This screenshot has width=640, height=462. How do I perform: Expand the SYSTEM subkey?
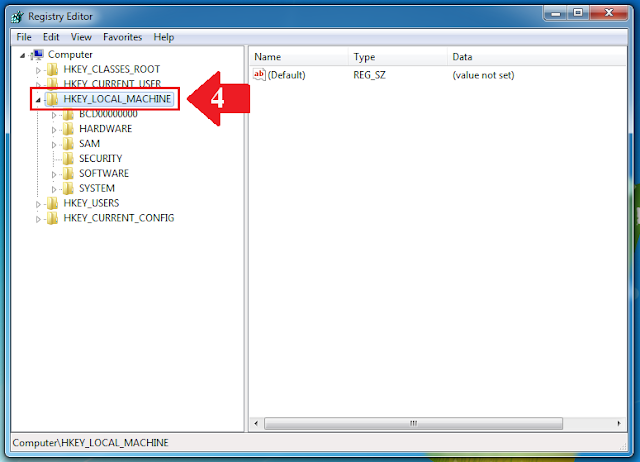pyautogui.click(x=54, y=189)
